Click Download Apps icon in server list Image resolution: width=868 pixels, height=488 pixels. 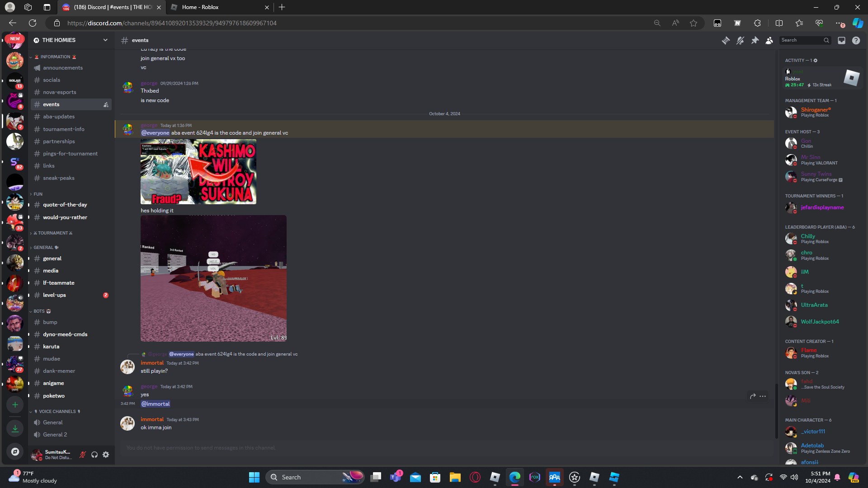click(15, 428)
